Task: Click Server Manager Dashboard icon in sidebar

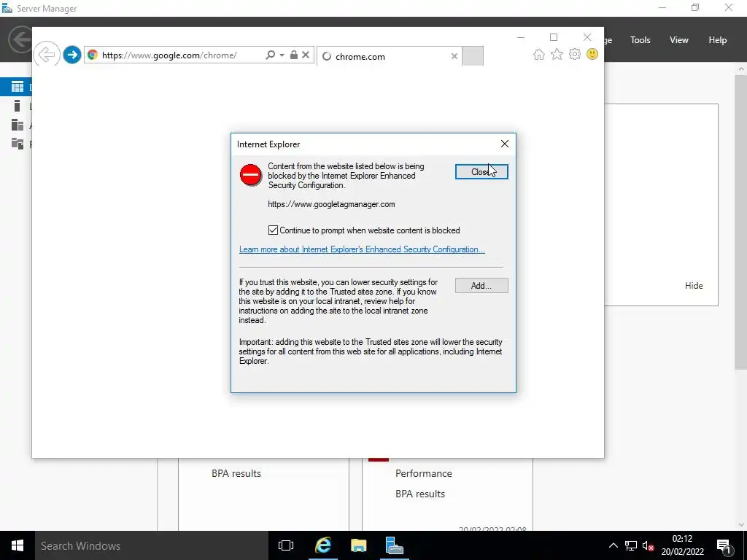Action: (x=18, y=87)
